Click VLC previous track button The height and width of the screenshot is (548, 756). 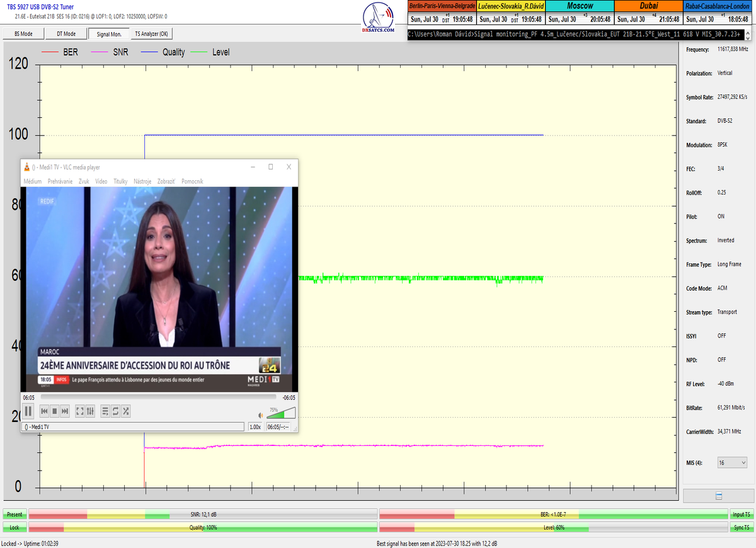(44, 411)
